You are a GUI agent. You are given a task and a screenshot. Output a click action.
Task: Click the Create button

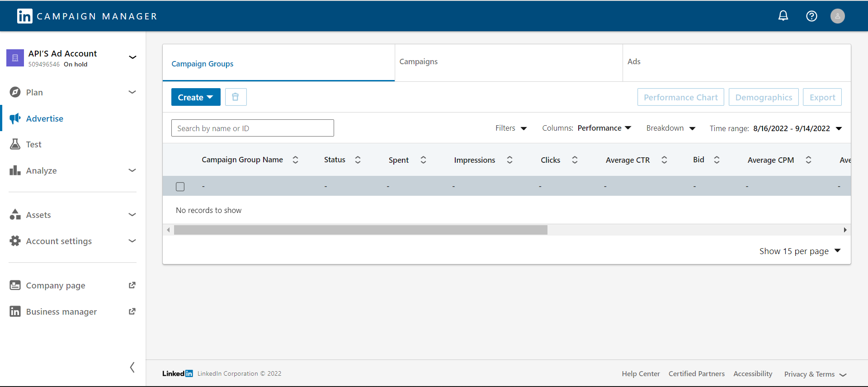coord(195,97)
